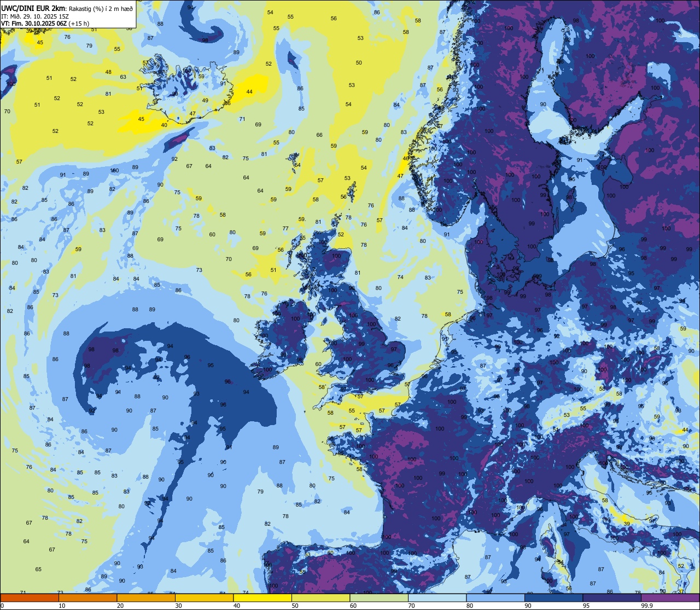Click the 0–10 dark orange legend swatch
700x610 pixels.
(30, 598)
